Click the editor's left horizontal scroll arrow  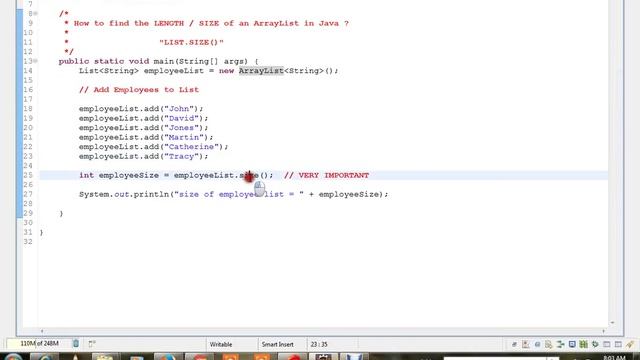[42, 331]
